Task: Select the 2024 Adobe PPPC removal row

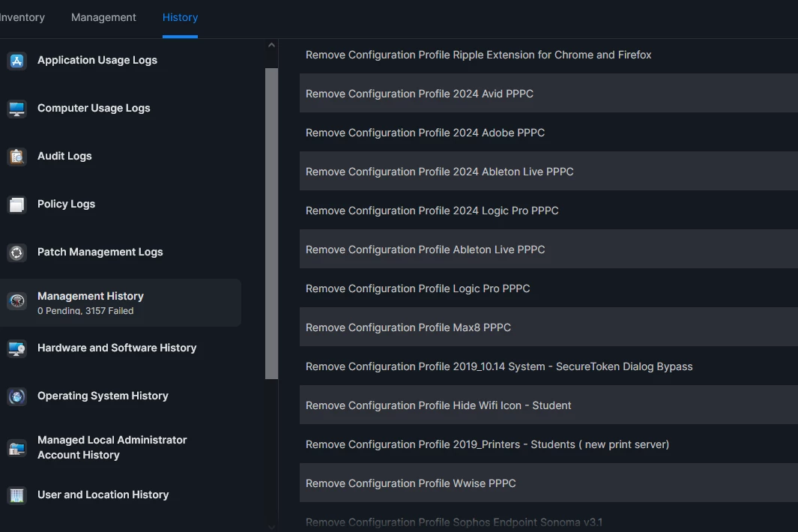Action: tap(548, 133)
